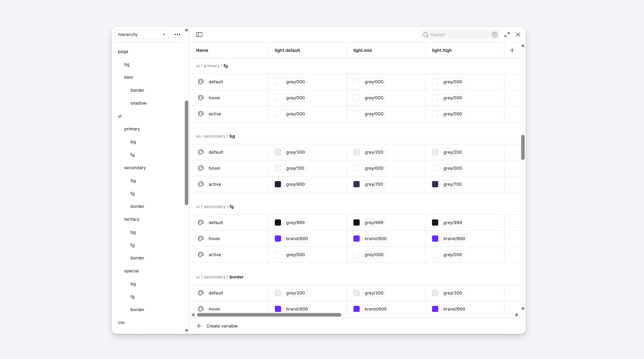Click palette icon of primary fg default row

[x=201, y=82]
